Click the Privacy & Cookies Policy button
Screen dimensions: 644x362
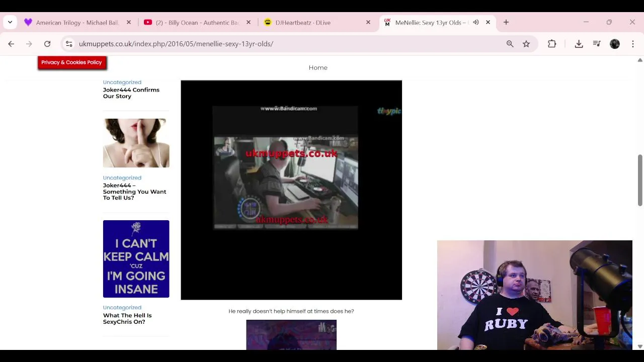point(71,62)
